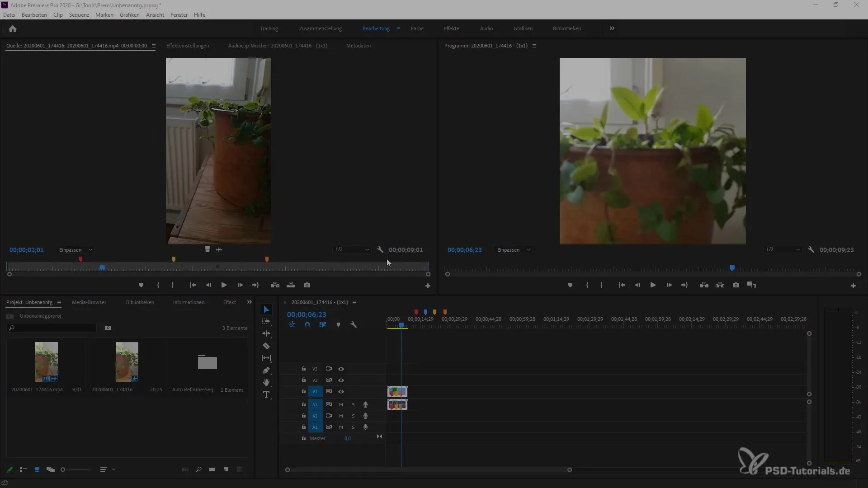Click source timecode 00;00;02;01
868x488 pixels.
point(27,250)
